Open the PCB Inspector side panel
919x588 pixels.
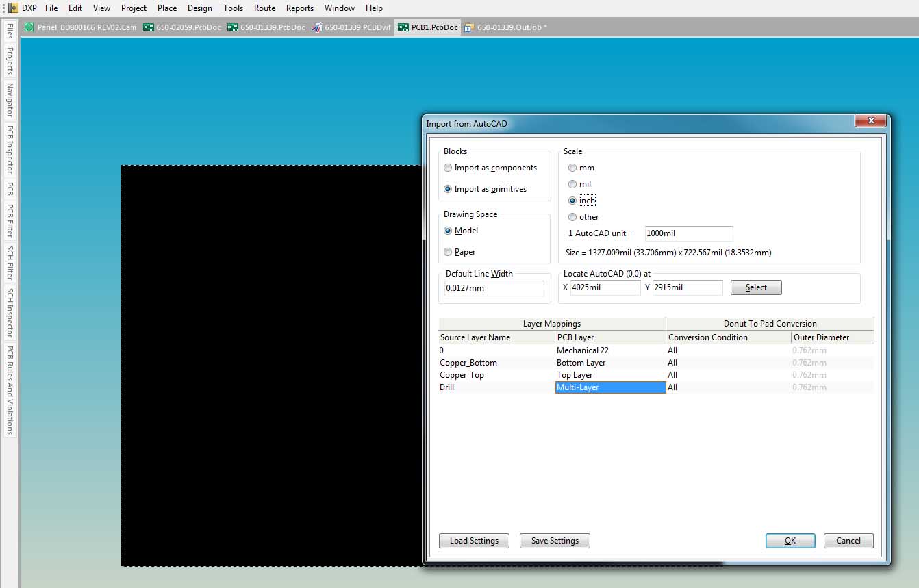pos(10,149)
